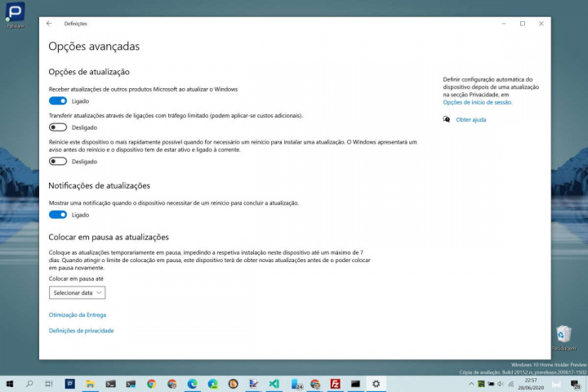Turn on restart device as soon as possible

[x=58, y=162]
